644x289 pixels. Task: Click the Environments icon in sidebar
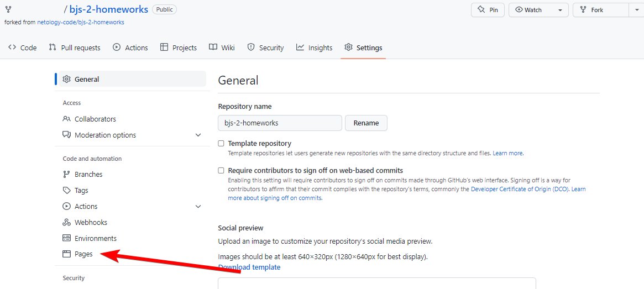[67, 238]
